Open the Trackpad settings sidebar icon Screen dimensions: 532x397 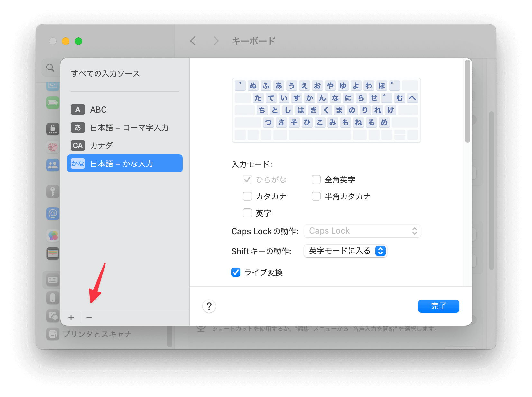tap(53, 316)
